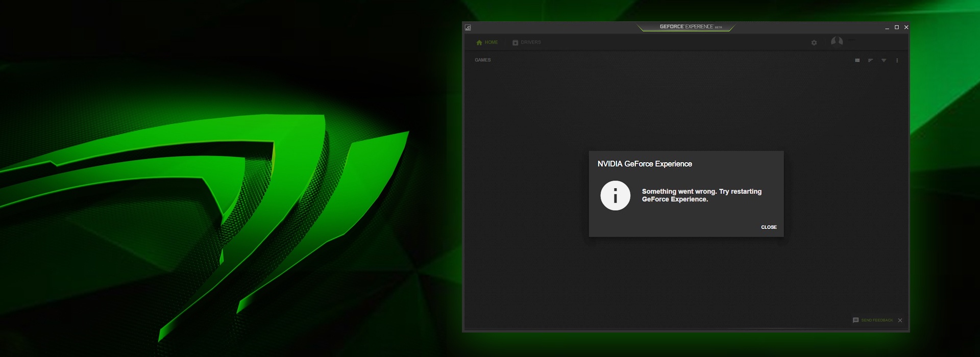Click the Send Feedback speech bubble icon
Image resolution: width=980 pixels, height=357 pixels.
[856, 320]
